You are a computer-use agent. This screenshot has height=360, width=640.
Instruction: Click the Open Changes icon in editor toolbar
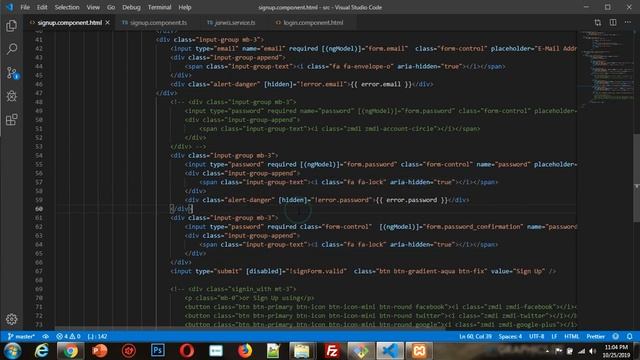click(x=598, y=22)
